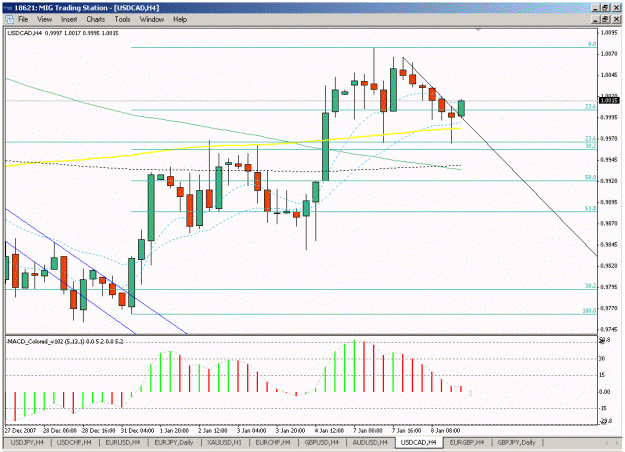Click the 0.0 Fibonacci level label
The image size is (625, 452).
592,44
